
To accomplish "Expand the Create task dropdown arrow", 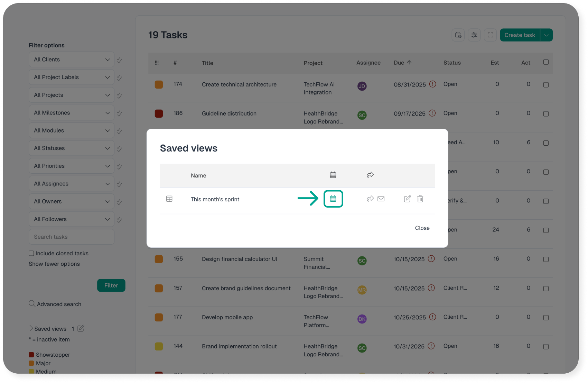I will click(x=546, y=35).
